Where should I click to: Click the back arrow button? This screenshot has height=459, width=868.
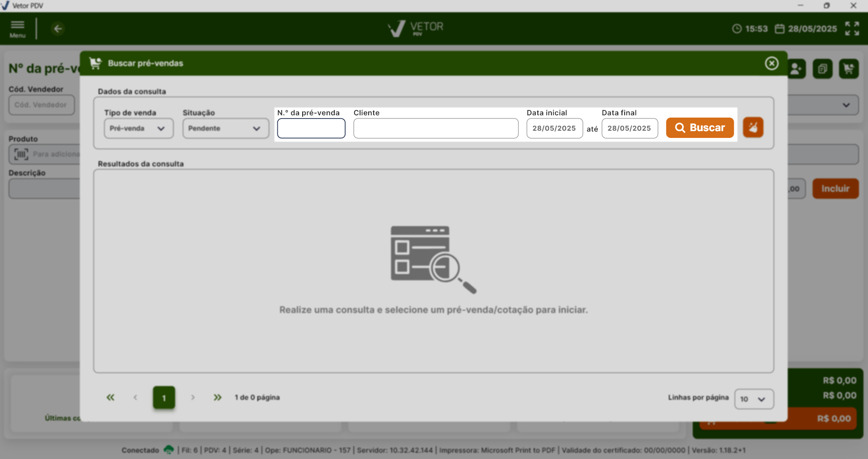click(x=58, y=29)
